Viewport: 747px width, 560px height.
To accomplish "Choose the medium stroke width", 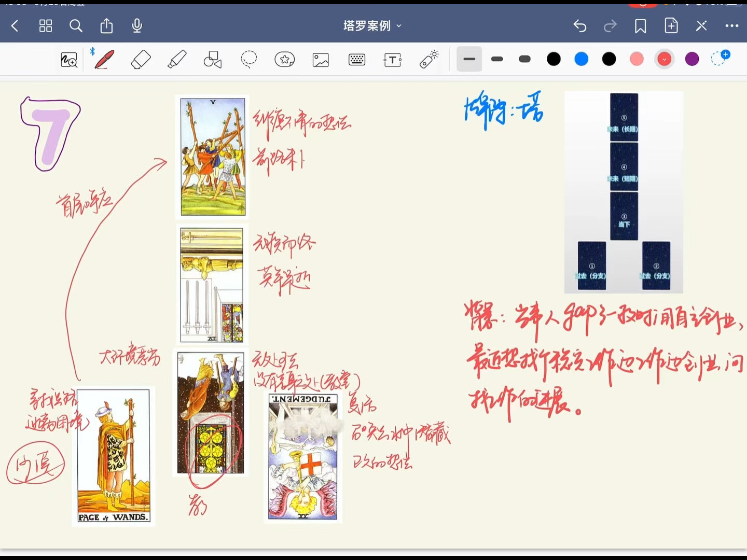I will (x=497, y=59).
